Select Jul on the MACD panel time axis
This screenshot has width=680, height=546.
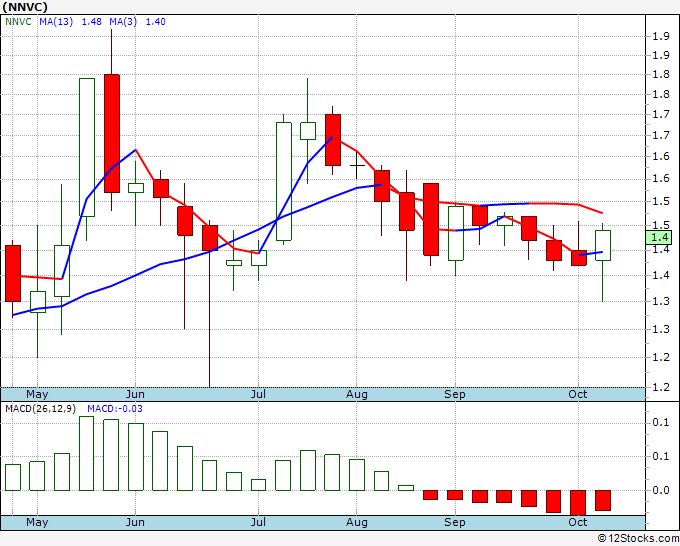point(258,522)
